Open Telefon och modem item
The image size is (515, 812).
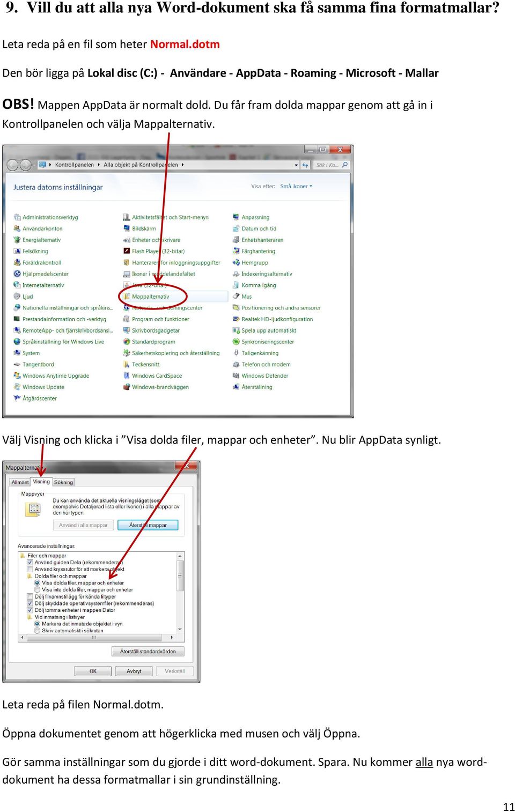262,364
